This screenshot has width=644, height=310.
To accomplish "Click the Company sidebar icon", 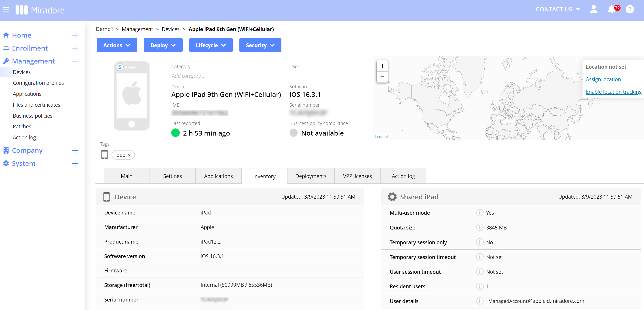I will click(x=6, y=150).
